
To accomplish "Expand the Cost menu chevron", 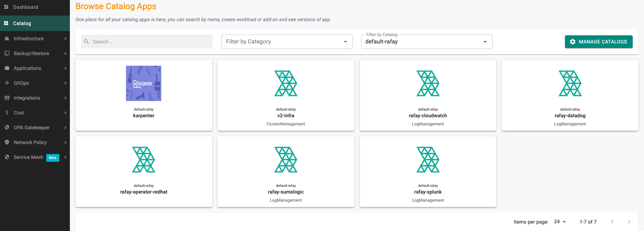I will click(65, 113).
